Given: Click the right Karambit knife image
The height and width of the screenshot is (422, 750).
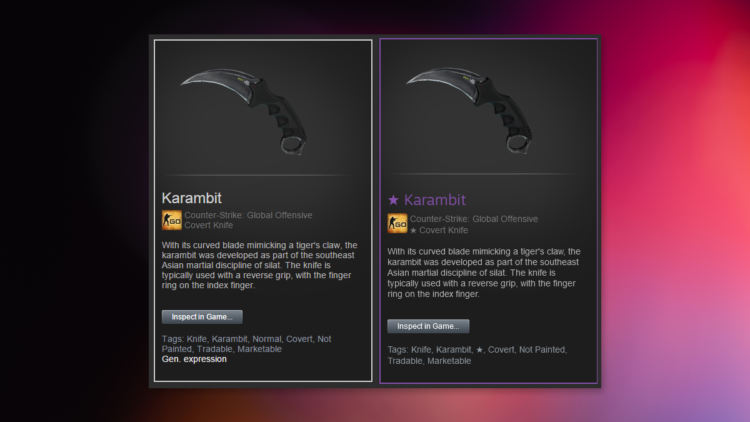Looking at the screenshot, I should (x=471, y=110).
